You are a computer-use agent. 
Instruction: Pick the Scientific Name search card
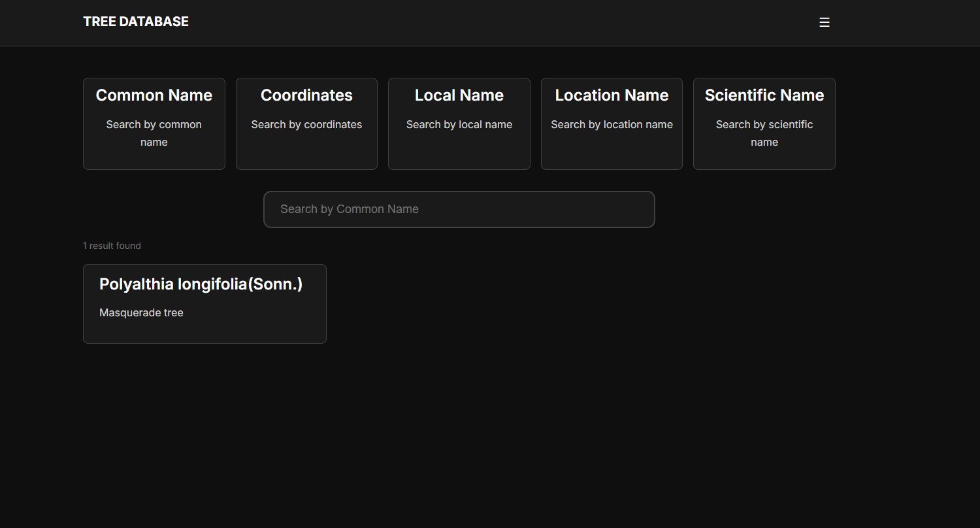tap(764, 124)
